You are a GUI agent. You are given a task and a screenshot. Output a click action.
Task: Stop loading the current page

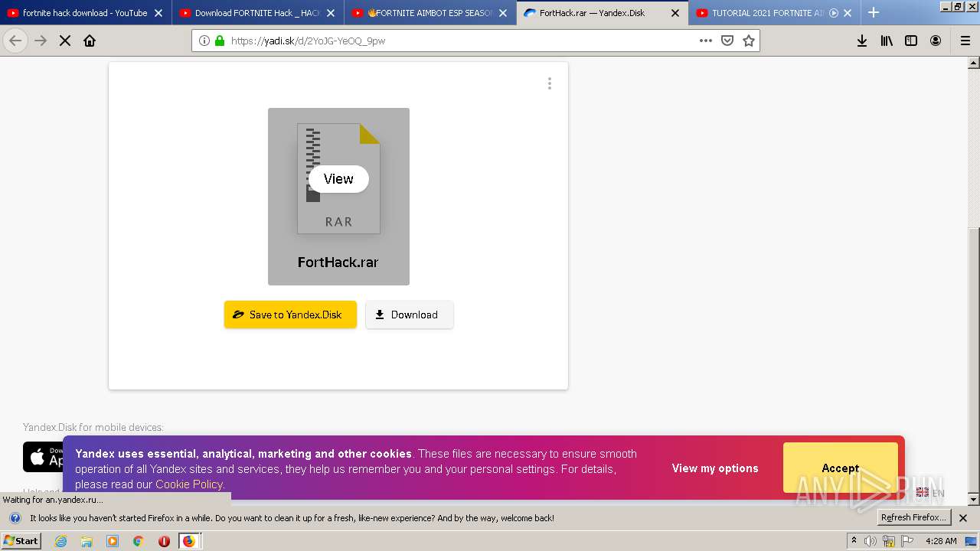[x=65, y=41]
